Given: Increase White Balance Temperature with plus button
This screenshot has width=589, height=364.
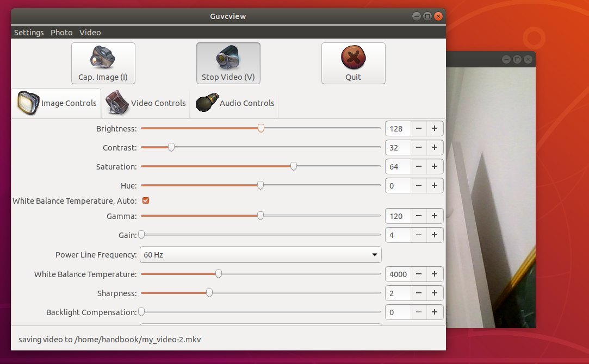Looking at the screenshot, I should click(x=435, y=274).
